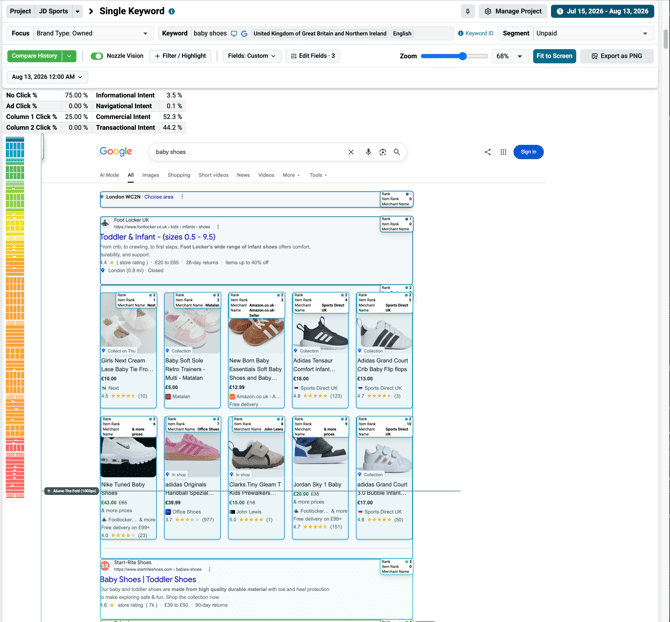Click the desktop device icon beside baby shoes

click(x=234, y=33)
